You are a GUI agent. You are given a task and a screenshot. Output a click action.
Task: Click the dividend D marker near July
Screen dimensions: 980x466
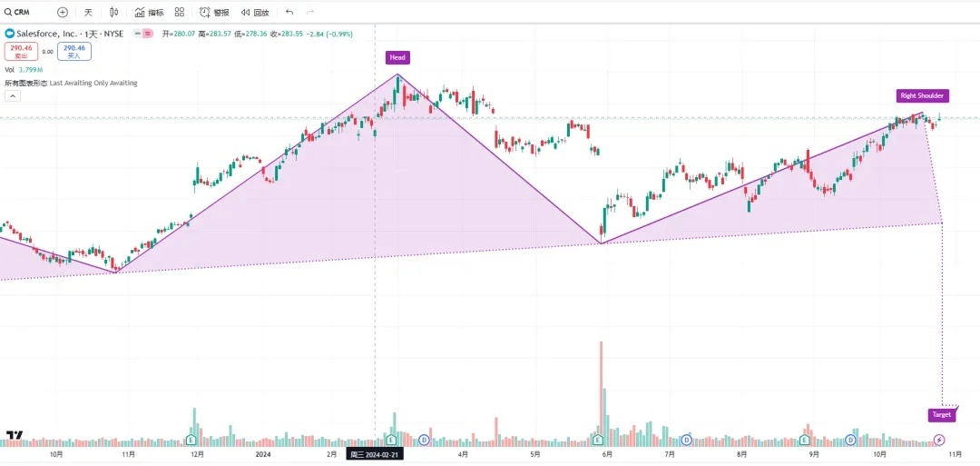(x=686, y=441)
